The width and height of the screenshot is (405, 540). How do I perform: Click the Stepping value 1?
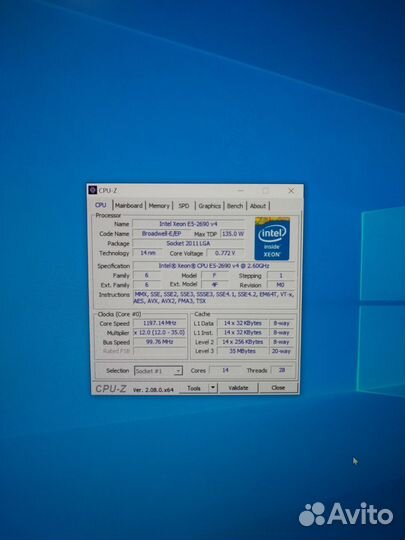coord(281,276)
